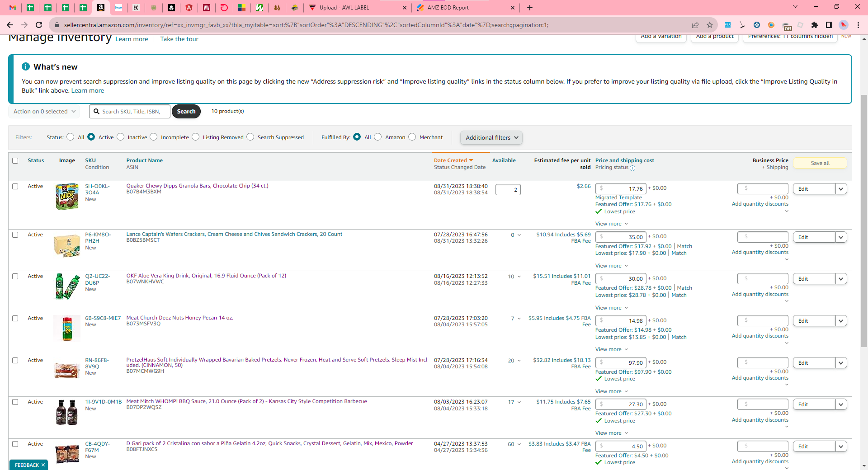Select the Search Suppressed status filter

[x=250, y=137]
